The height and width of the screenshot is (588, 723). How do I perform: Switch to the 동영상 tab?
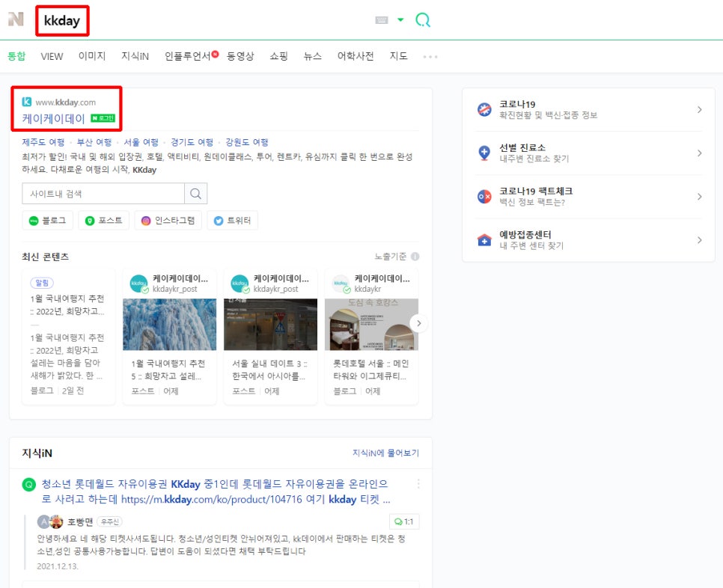[x=240, y=56]
